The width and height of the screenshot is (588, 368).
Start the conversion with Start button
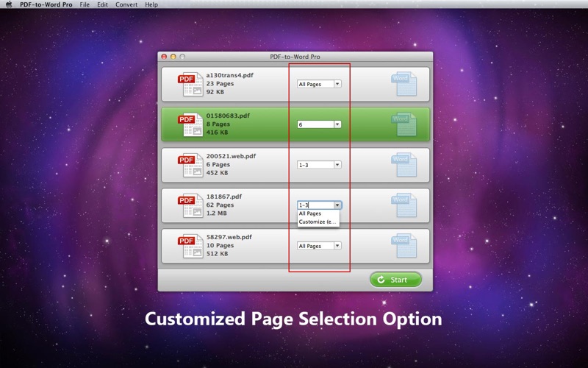[x=395, y=280]
